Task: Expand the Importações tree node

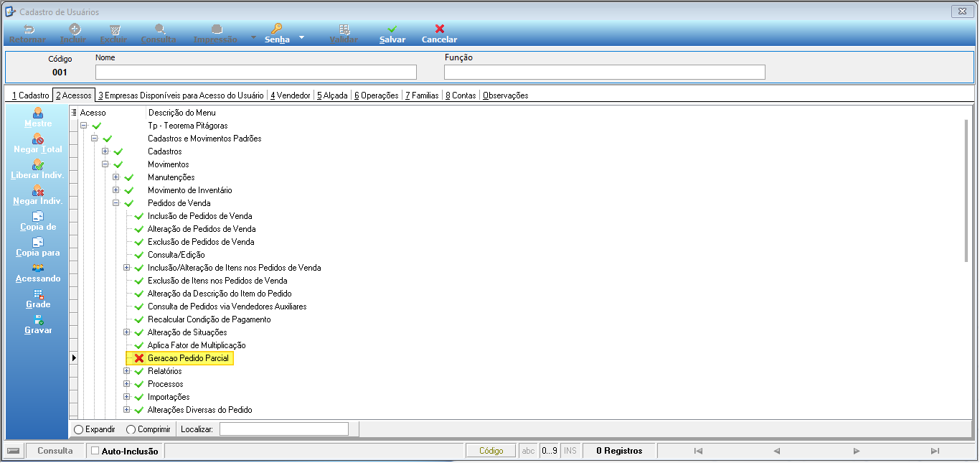Action: coord(126,397)
